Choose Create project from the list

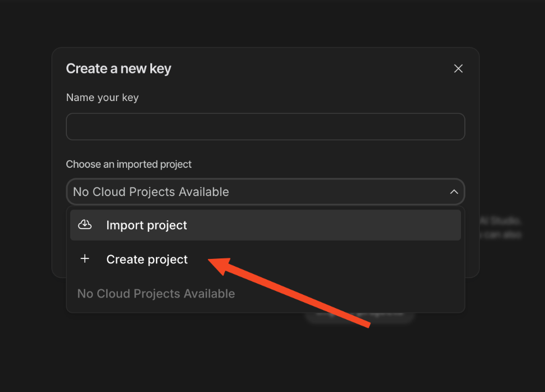coord(147,259)
